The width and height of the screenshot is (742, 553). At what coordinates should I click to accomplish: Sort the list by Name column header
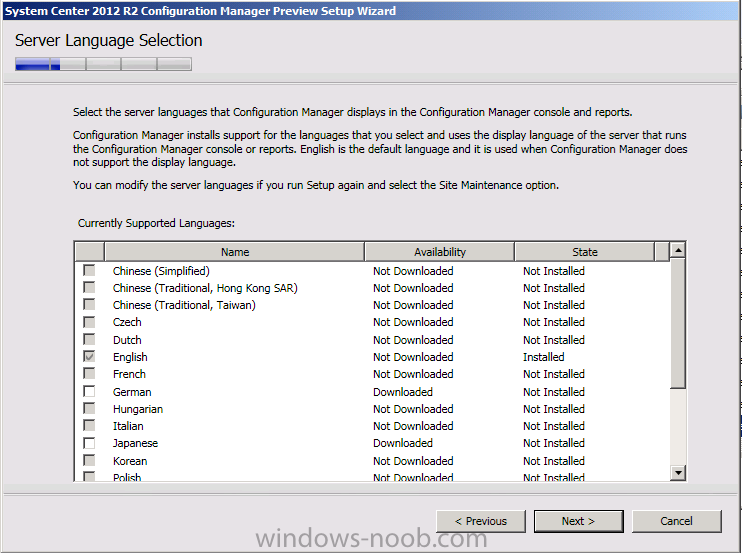pyautogui.click(x=235, y=252)
